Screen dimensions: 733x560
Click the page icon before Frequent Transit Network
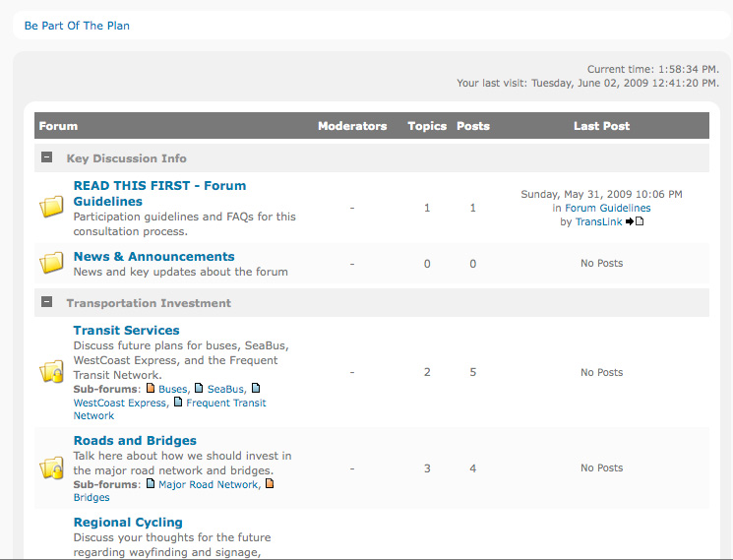click(x=178, y=403)
